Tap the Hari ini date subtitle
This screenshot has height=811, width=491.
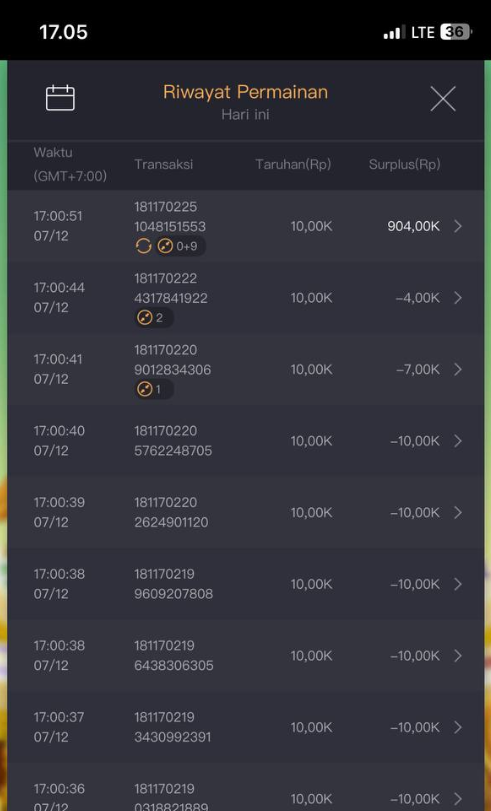pos(245,114)
